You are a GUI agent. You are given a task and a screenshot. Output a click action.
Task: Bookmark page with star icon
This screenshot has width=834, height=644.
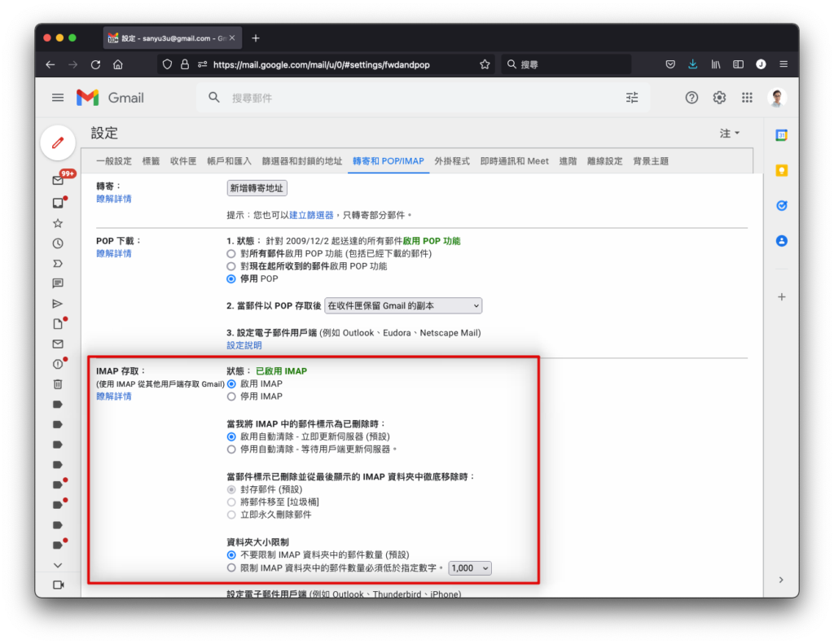(485, 64)
